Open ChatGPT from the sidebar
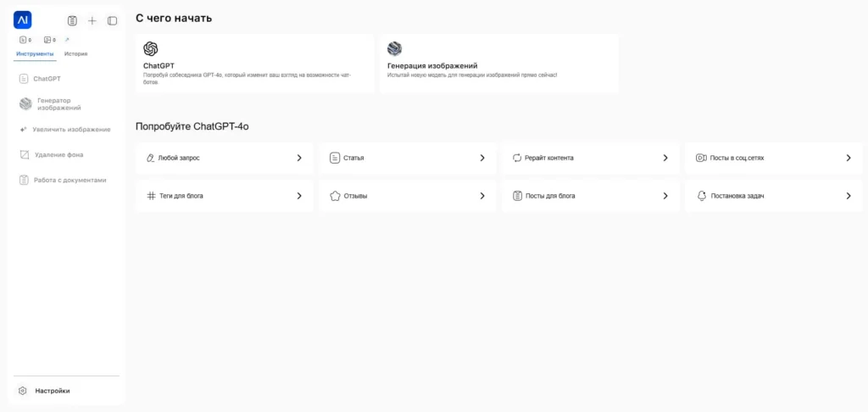Screen dimensions: 868x412 (47, 79)
